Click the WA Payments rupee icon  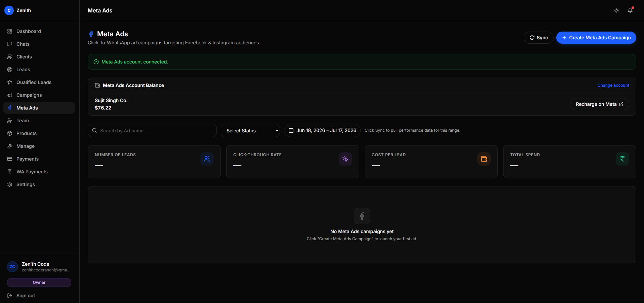[x=10, y=172]
